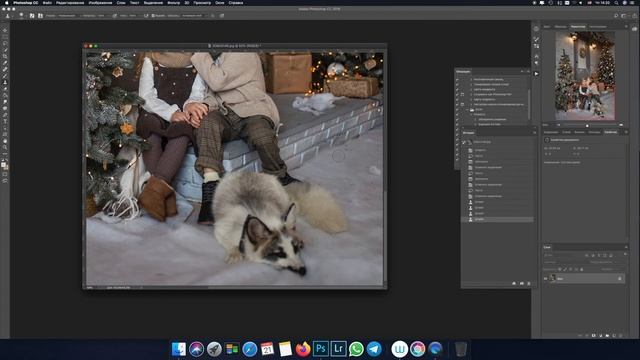Viewport: 640px width, 360px height.
Task: Switch to the Образцы tab
Action: pyautogui.click(x=560, y=27)
